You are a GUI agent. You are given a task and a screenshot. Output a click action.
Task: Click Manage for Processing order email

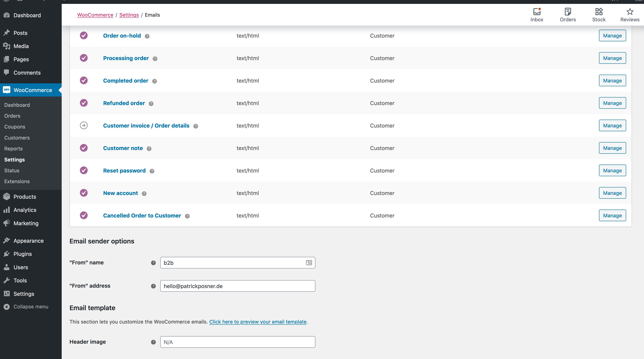pyautogui.click(x=612, y=58)
